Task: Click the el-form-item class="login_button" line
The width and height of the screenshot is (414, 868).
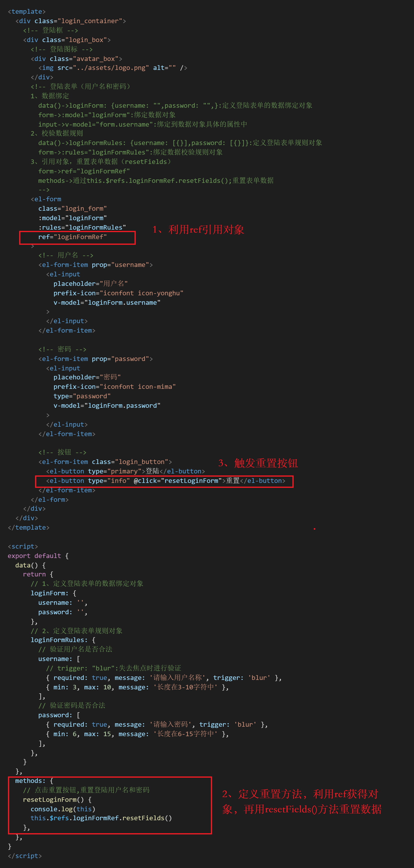Action: pyautogui.click(x=105, y=462)
